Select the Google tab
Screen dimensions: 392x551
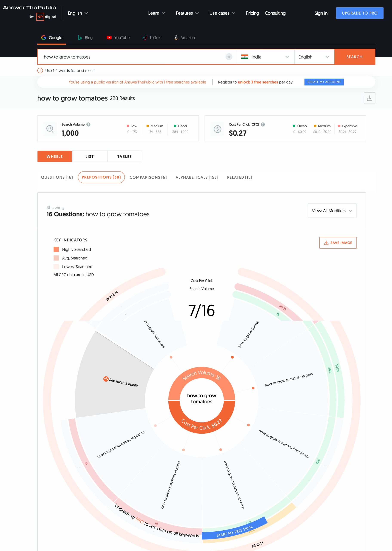tap(51, 38)
